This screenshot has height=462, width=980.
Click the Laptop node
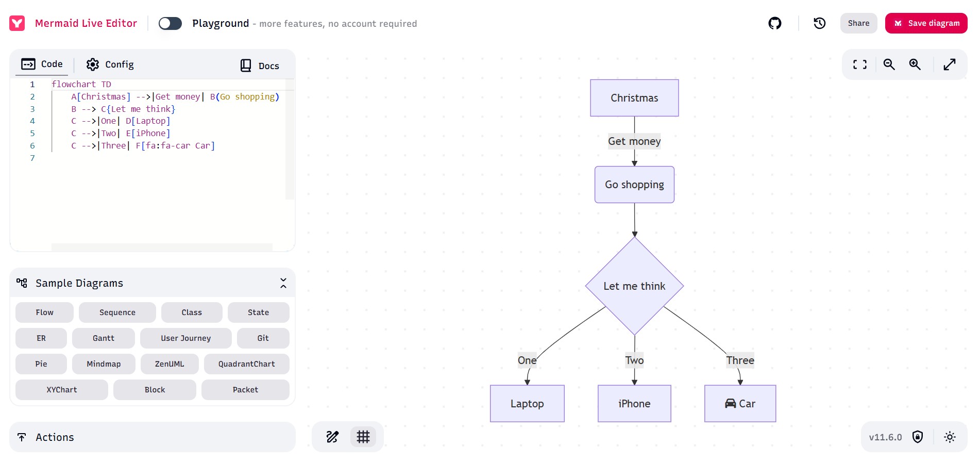[x=527, y=404]
